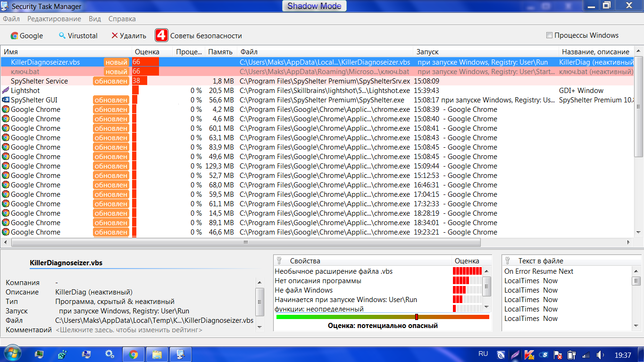Select the ключ.bat process row

pos(318,72)
